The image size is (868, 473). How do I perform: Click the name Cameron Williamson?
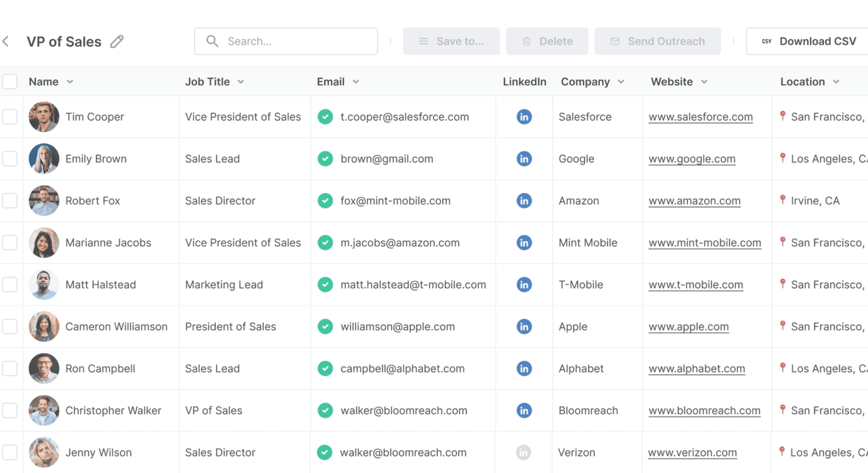pos(116,326)
